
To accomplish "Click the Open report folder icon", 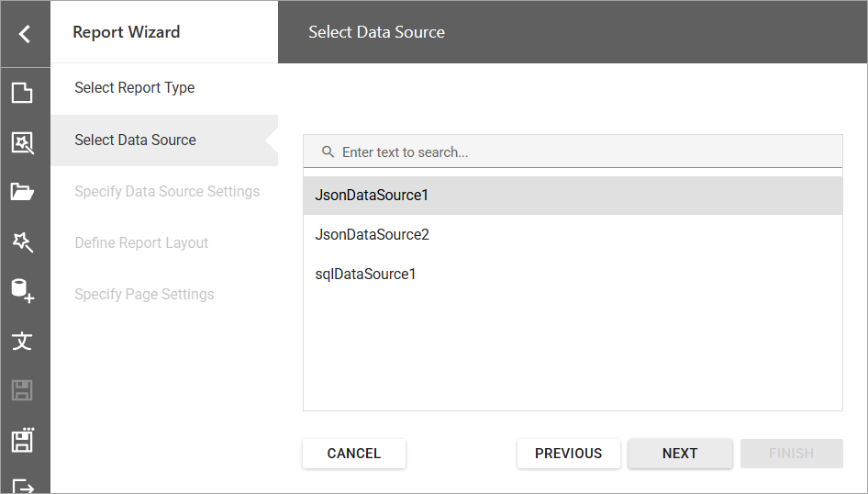I will tap(22, 192).
